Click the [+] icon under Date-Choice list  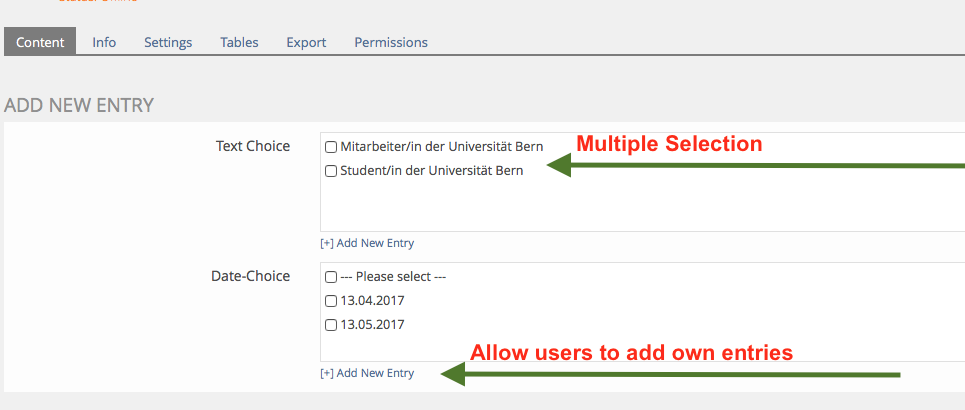tap(327, 373)
